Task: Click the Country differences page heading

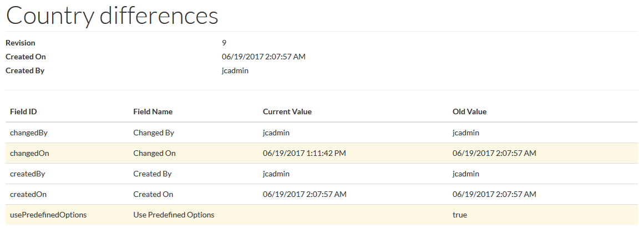Action: 112,16
